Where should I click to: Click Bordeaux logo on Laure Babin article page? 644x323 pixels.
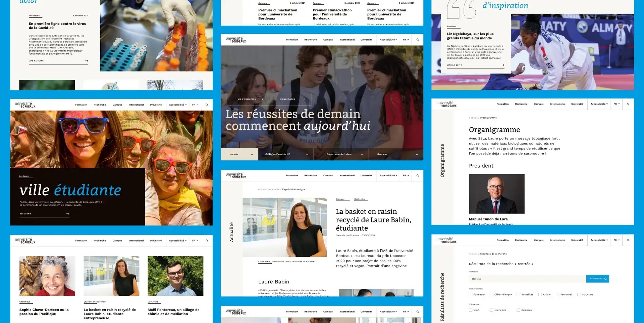click(x=236, y=176)
